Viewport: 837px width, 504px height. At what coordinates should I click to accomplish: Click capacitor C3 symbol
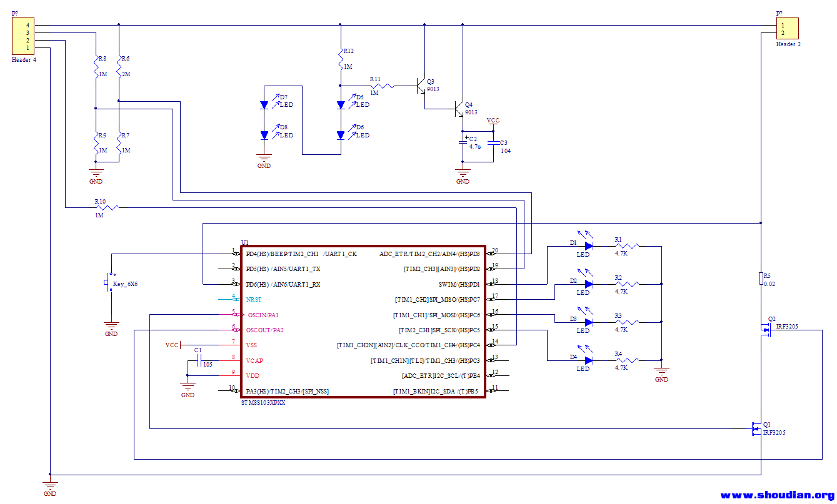pos(493,144)
